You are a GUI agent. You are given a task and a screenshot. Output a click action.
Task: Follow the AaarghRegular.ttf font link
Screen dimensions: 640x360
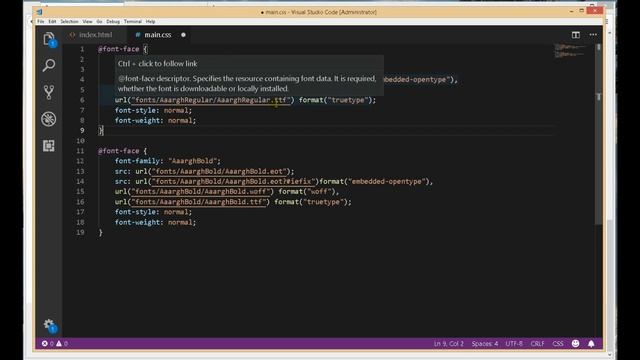(211, 100)
